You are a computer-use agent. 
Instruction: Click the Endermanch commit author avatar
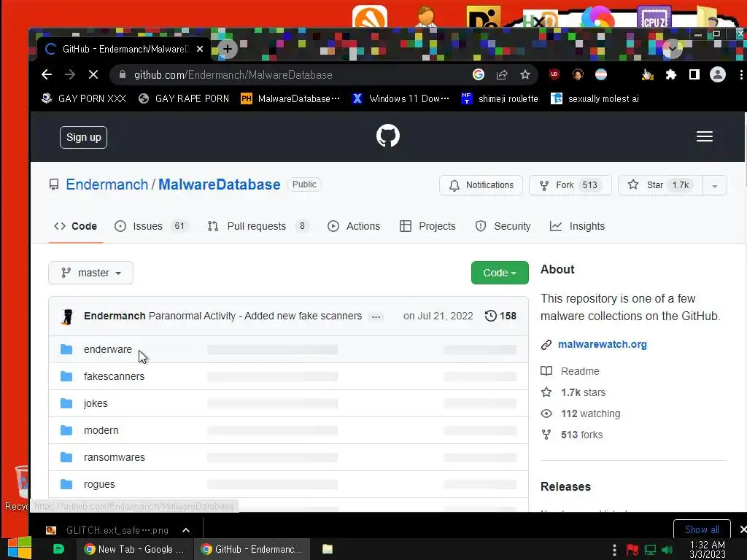(68, 316)
